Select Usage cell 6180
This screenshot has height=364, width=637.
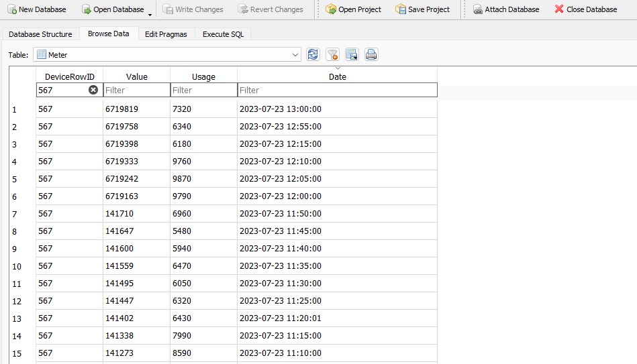[203, 143]
